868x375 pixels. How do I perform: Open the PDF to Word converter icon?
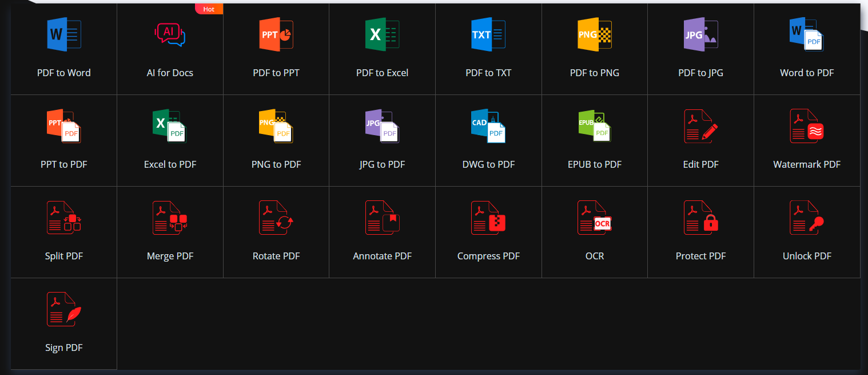[x=63, y=34]
